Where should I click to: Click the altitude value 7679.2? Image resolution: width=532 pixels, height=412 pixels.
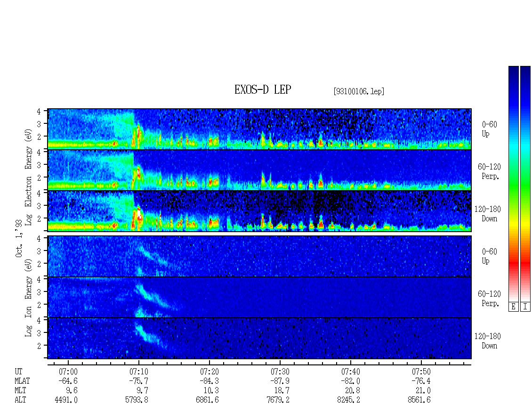tap(278, 400)
